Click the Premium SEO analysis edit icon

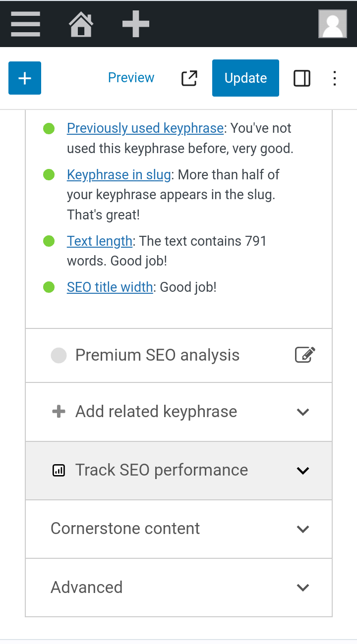(305, 355)
